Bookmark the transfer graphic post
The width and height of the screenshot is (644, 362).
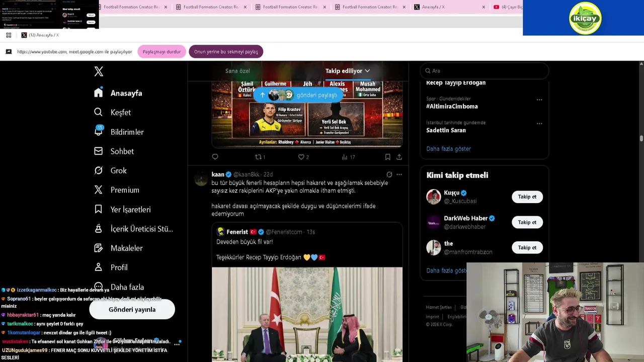(387, 157)
